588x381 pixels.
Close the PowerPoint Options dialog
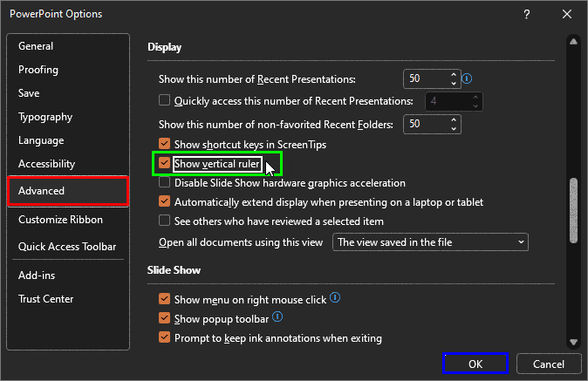coord(567,14)
